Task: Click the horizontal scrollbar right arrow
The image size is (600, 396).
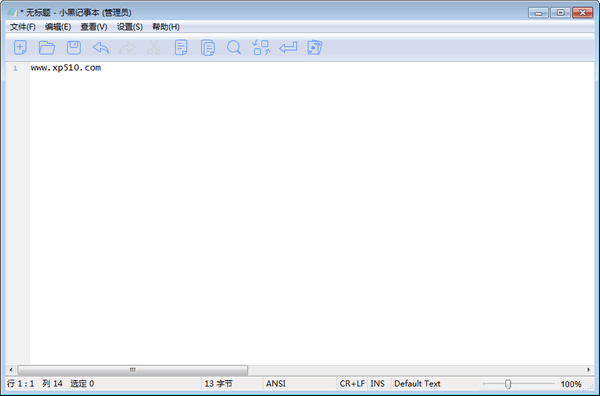Action: [589, 370]
